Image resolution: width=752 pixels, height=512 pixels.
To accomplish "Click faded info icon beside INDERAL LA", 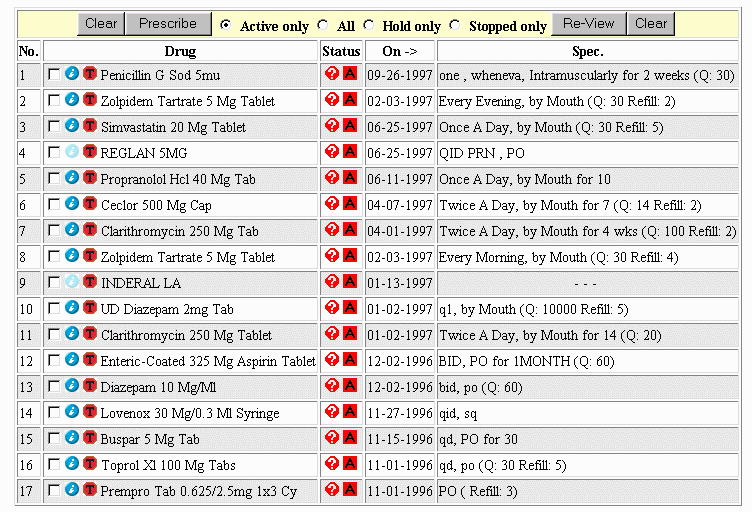I will pyautogui.click(x=72, y=282).
